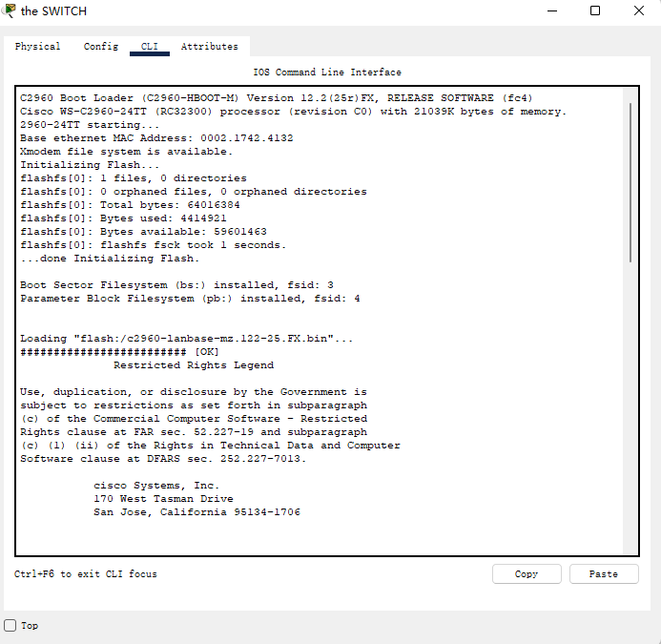Click 'flashfs[0]: Total bytes: 64016384' line
Screen dimensions: 661x644
[x=130, y=205]
